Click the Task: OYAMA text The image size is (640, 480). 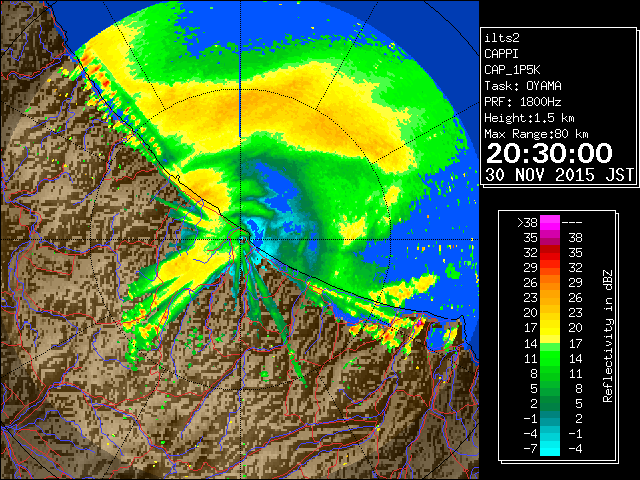(x=523, y=86)
